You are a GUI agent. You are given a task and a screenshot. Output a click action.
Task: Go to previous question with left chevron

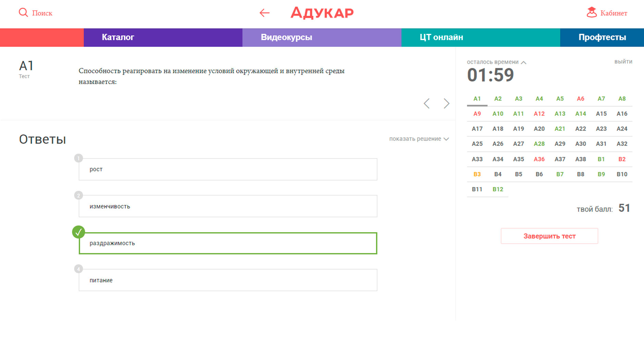coord(426,103)
